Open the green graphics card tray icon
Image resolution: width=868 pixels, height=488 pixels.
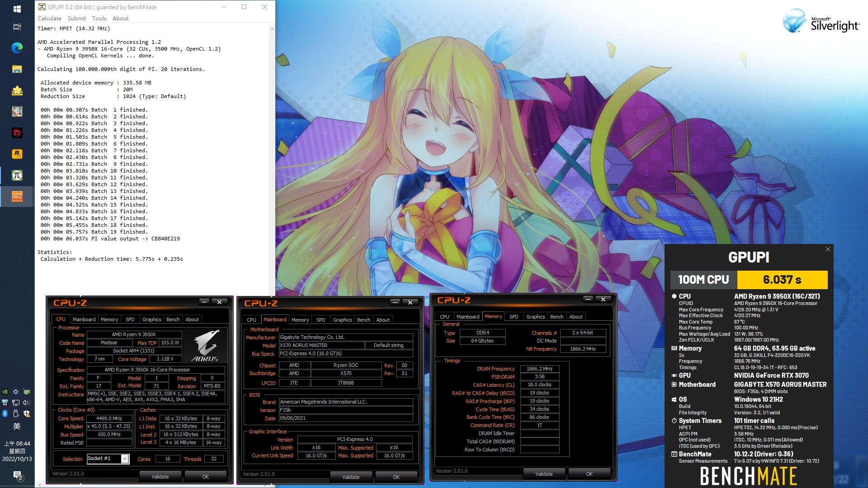[27, 392]
